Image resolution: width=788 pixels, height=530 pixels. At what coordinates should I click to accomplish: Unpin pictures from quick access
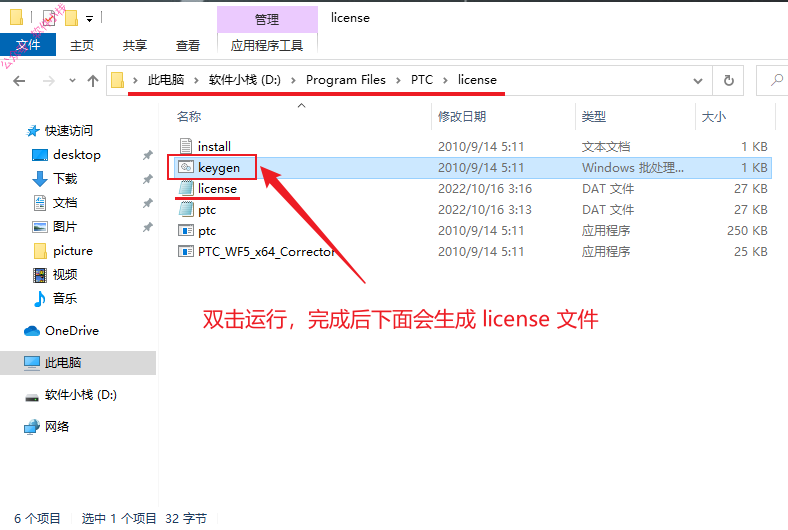(148, 227)
